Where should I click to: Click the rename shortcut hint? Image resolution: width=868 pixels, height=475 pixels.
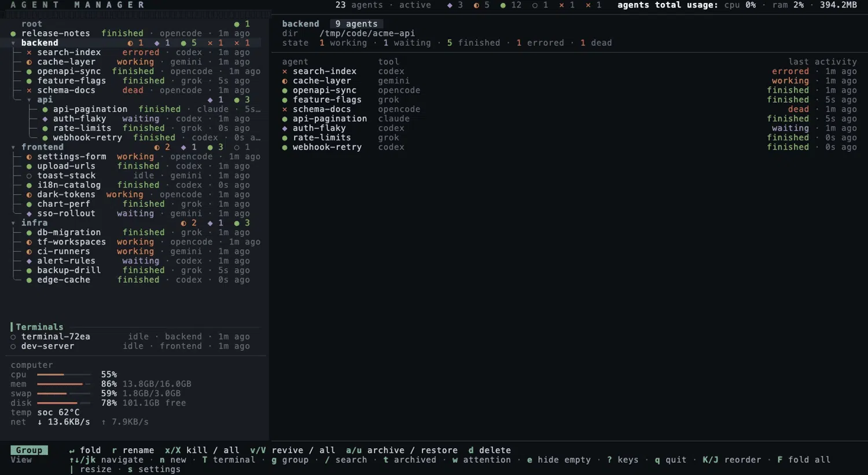coord(133,450)
